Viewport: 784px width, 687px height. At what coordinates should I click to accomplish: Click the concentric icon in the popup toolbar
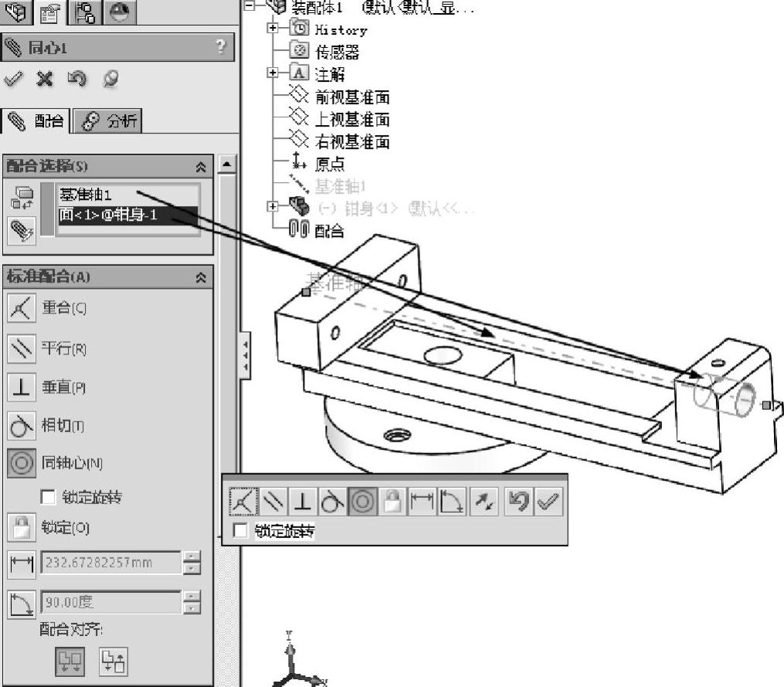pyautogui.click(x=362, y=501)
